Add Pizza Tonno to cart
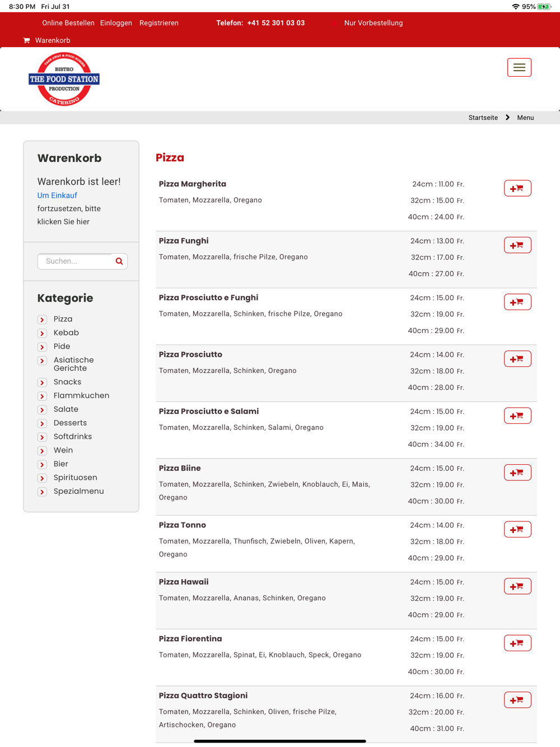The width and height of the screenshot is (560, 747). [x=517, y=529]
